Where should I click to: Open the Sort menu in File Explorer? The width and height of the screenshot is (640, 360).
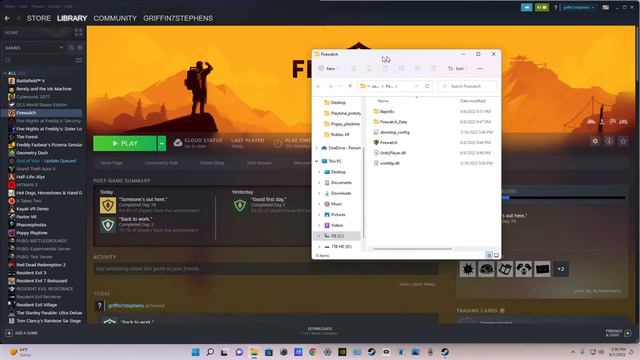(x=457, y=69)
